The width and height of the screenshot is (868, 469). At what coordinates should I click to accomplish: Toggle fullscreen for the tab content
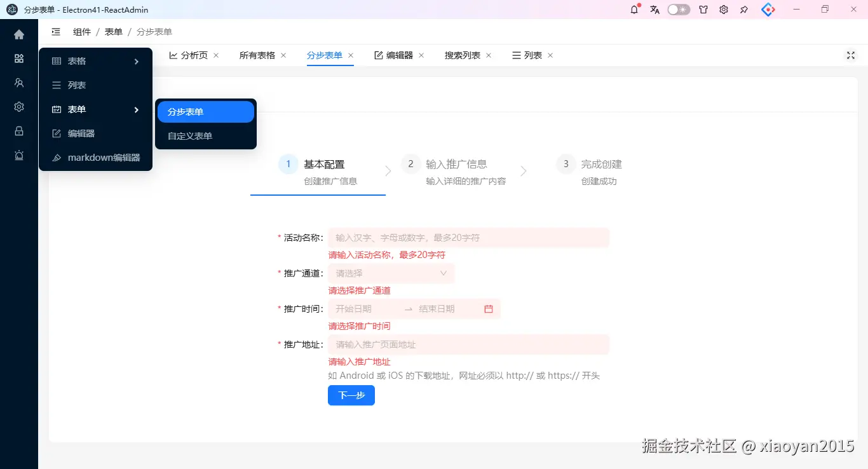(851, 55)
